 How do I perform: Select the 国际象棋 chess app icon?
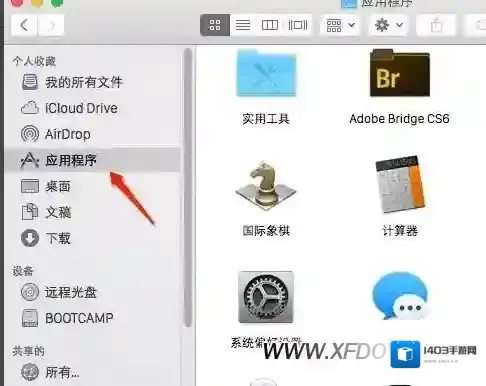pos(266,185)
